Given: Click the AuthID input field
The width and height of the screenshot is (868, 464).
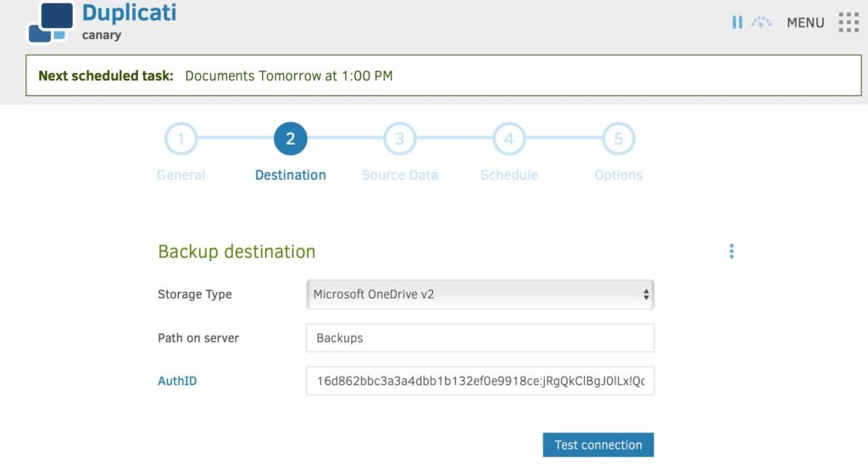Looking at the screenshot, I should [480, 381].
